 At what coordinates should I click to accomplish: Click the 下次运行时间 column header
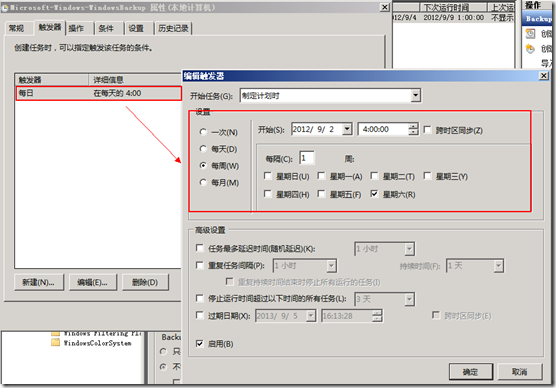[454, 7]
